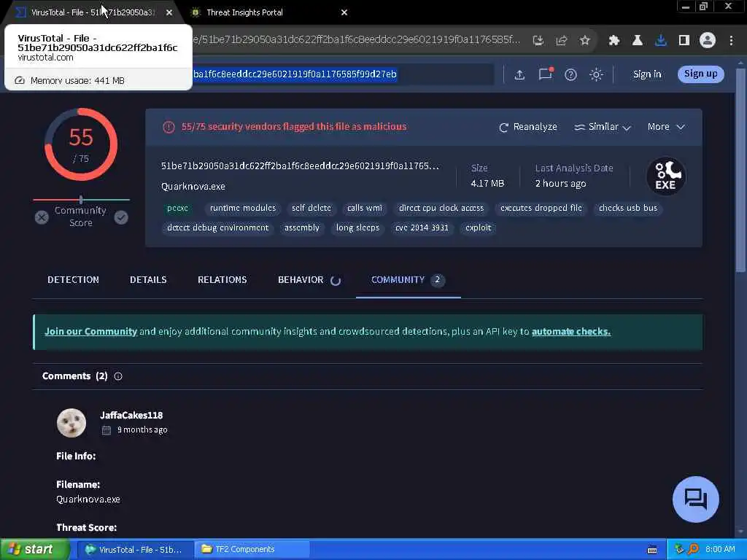Switch to the DETAILS tab

(x=148, y=279)
